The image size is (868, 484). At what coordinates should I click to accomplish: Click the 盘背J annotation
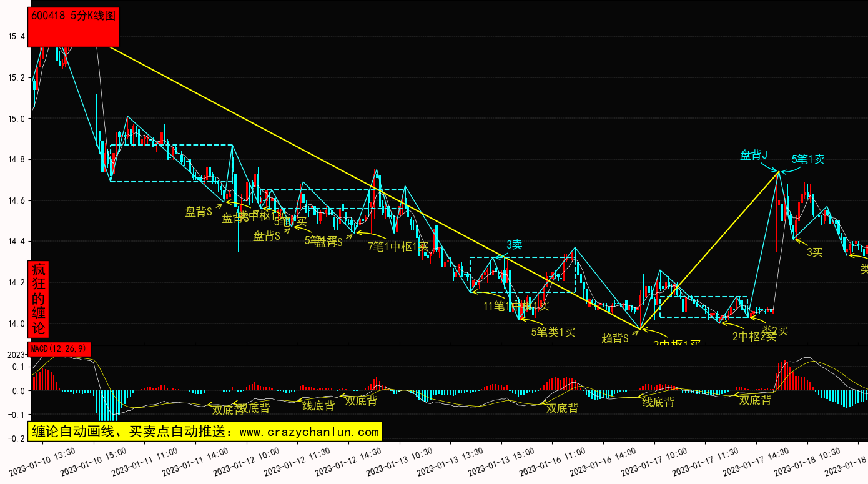pos(754,155)
